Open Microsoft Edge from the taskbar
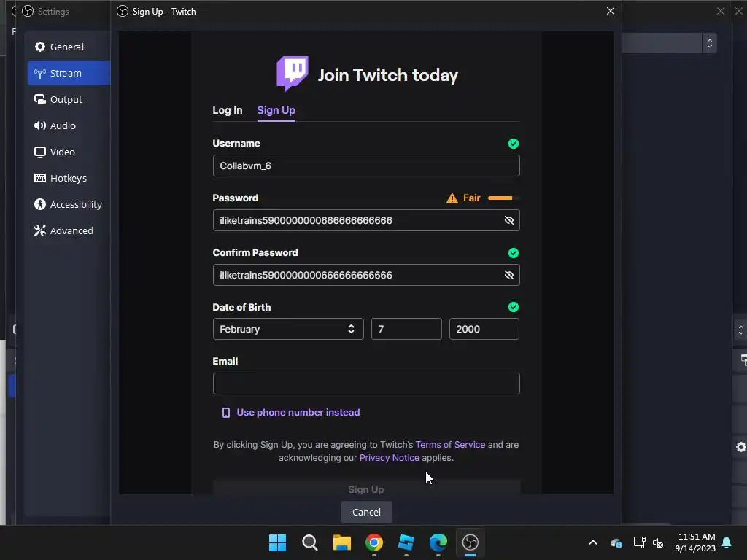The width and height of the screenshot is (747, 560). pyautogui.click(x=438, y=542)
